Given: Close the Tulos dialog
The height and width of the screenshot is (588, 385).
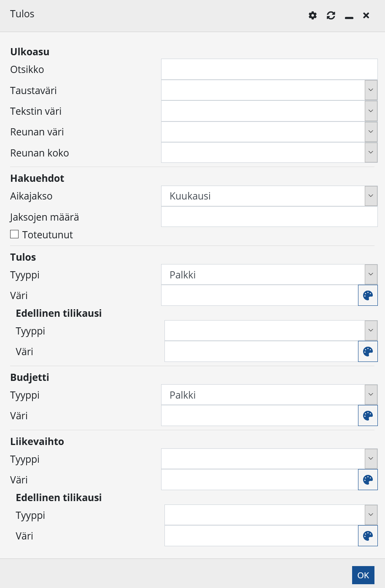Looking at the screenshot, I should 366,16.
